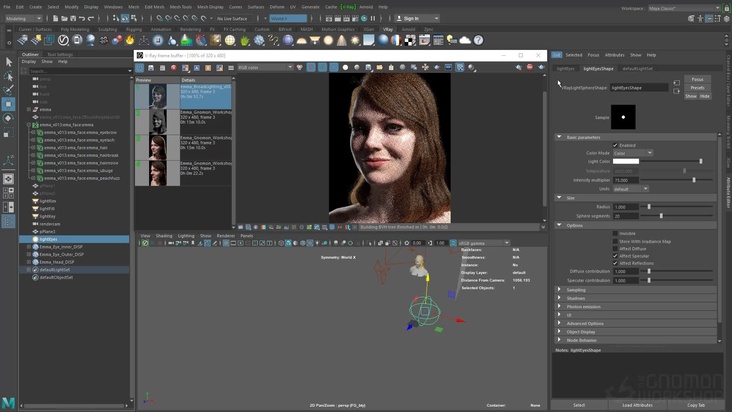Toggle the Affect Diffuse checkbox
Screen dimensions: 732x412
pyautogui.click(x=616, y=248)
